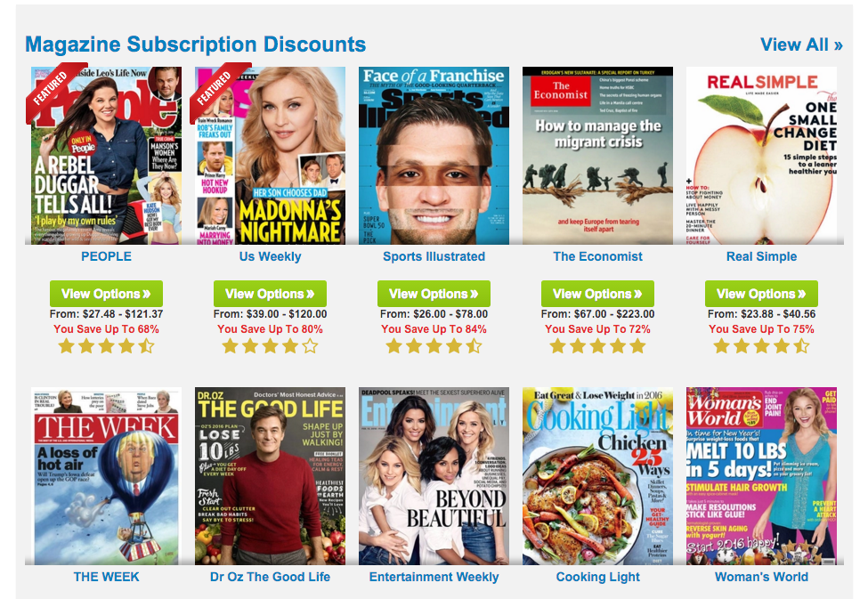Click the star rating under Us Weekly
Viewport: 868px width, 599px height.
[270, 346]
